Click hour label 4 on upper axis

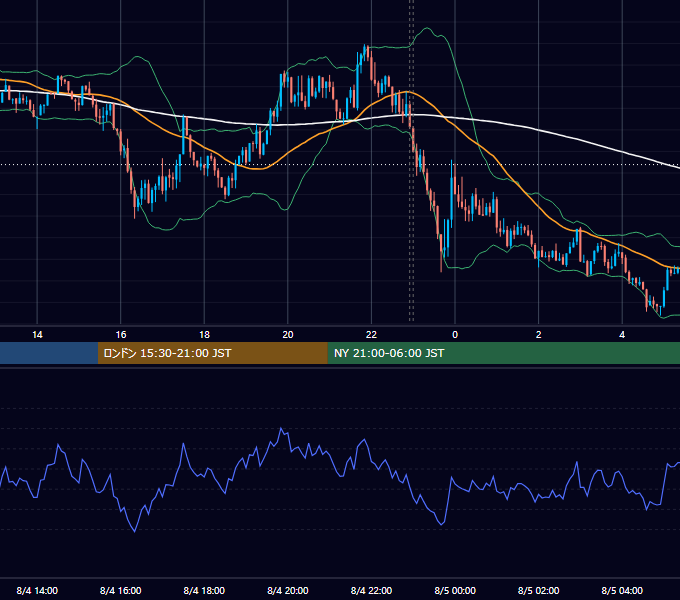click(622, 335)
